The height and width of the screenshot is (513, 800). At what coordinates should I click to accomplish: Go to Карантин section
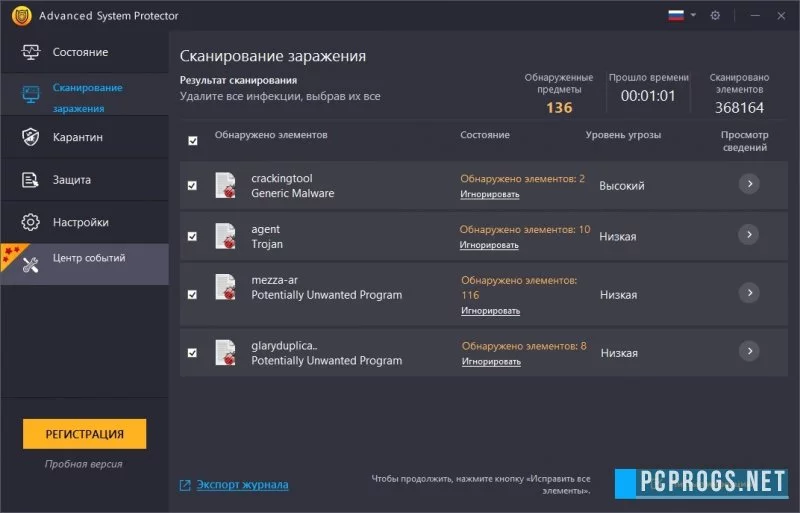pos(85,137)
